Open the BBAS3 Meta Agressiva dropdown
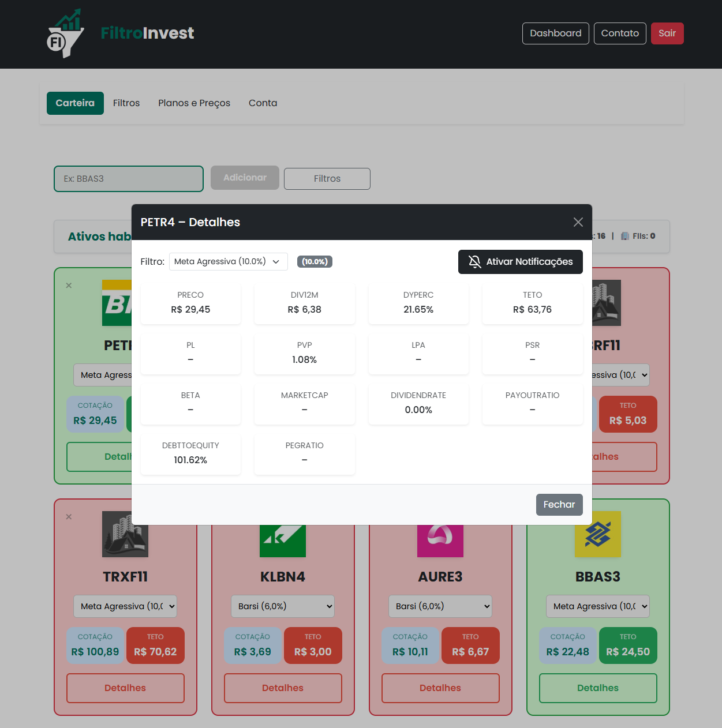Image resolution: width=722 pixels, height=728 pixels. [597, 606]
